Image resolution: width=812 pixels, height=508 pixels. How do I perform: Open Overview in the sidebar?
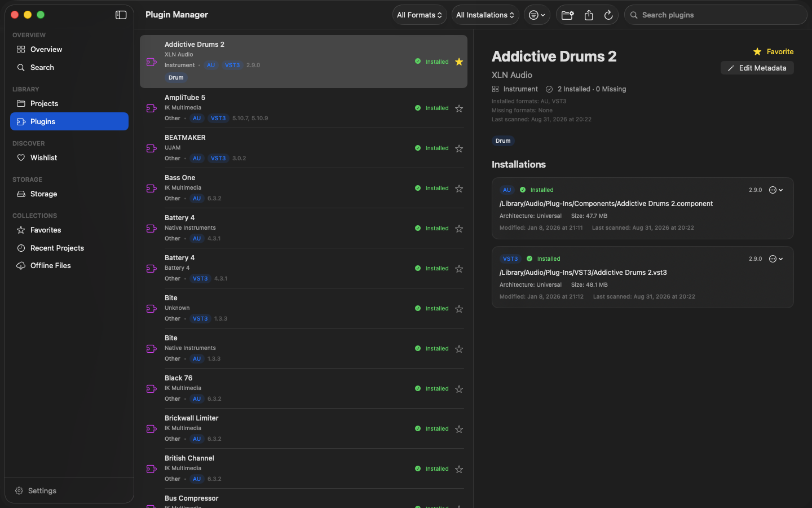(69, 50)
